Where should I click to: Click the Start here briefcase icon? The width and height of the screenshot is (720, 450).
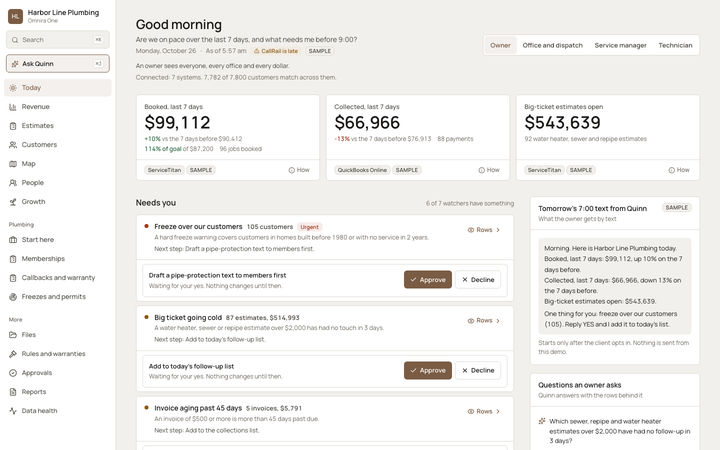pos(13,240)
